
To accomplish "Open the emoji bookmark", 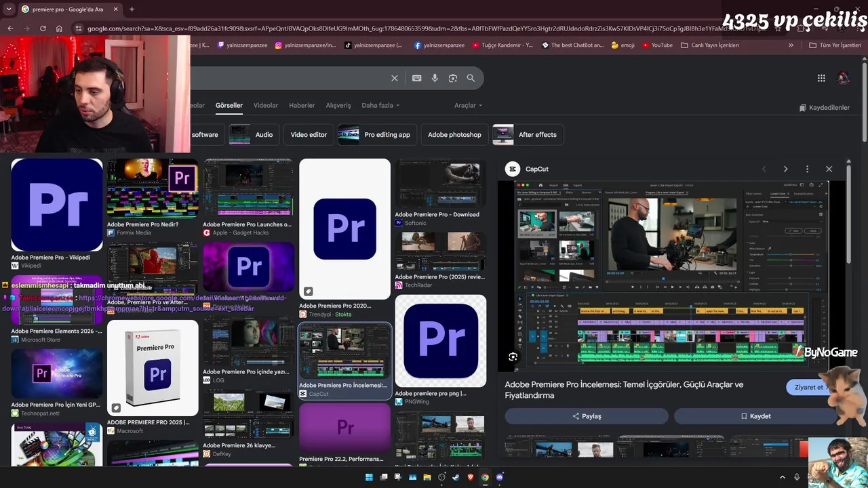I will [623, 45].
